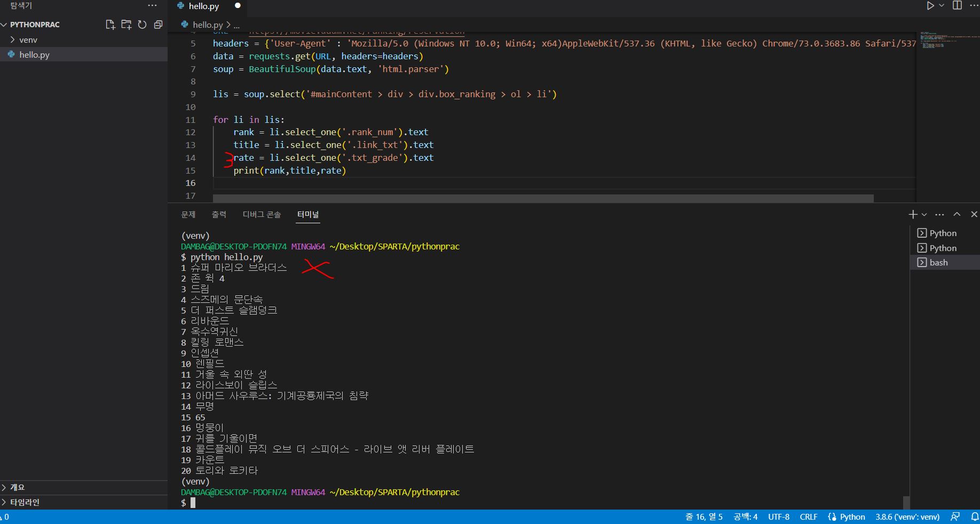Click the terminal prompt input cursor

[x=193, y=503]
